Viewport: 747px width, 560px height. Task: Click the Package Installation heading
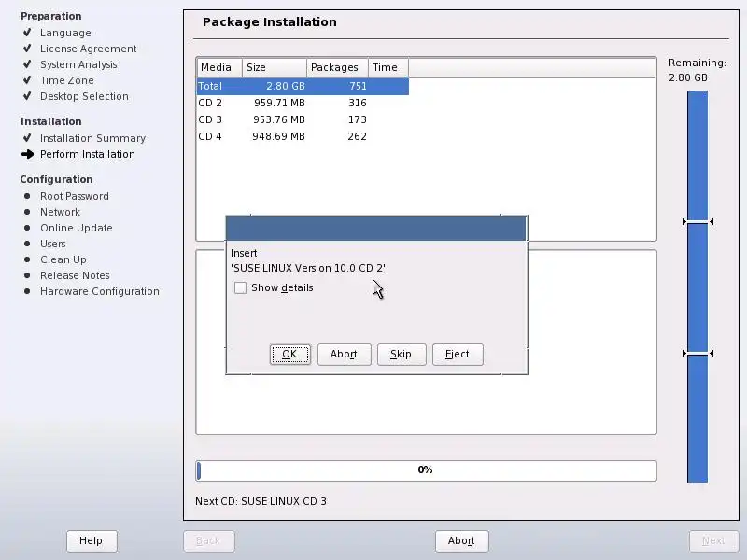(x=270, y=21)
